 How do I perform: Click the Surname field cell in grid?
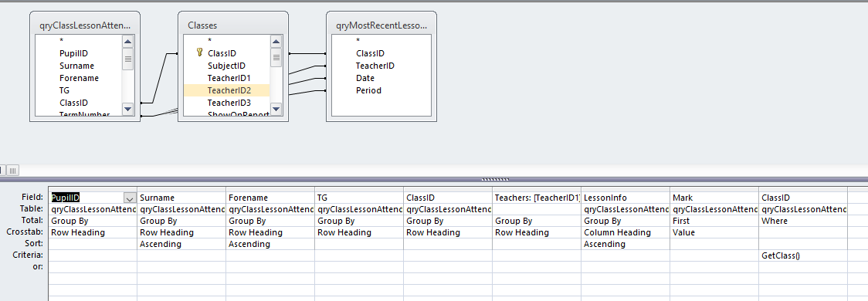pyautogui.click(x=181, y=198)
